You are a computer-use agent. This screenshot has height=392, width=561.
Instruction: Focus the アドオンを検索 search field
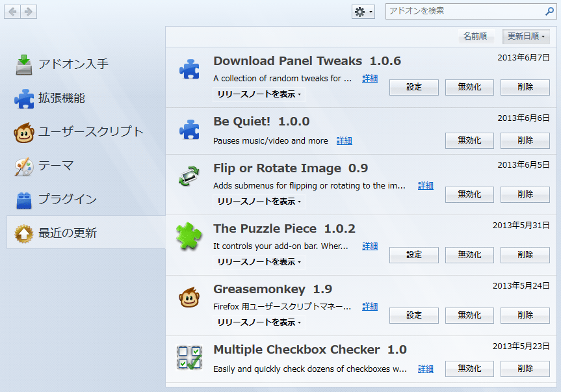click(471, 11)
